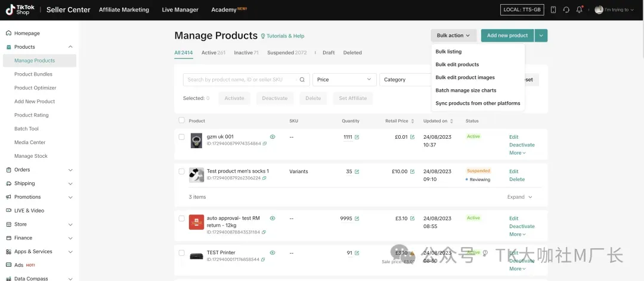The width and height of the screenshot is (644, 281).
Task: Tick checkbox for auto approval product
Action: tap(181, 218)
